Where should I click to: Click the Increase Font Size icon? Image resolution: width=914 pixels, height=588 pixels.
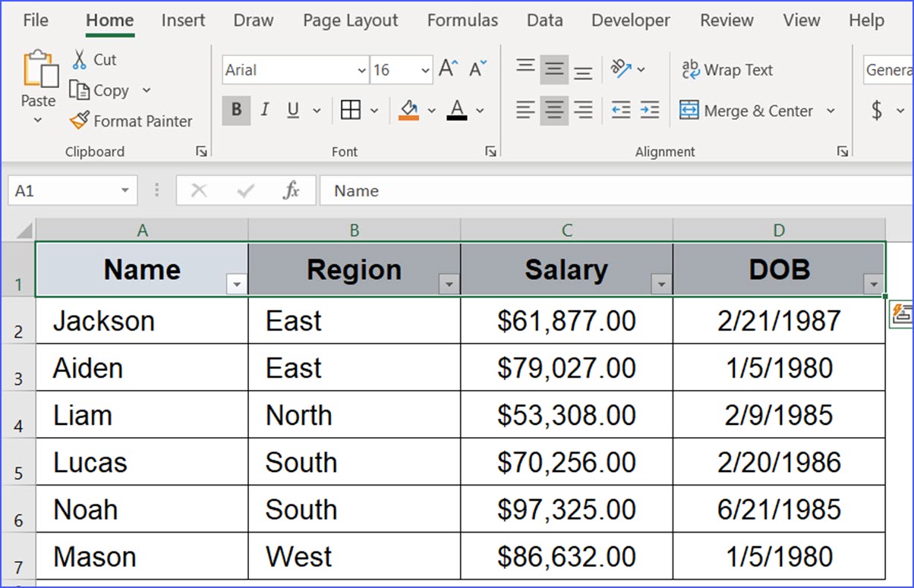(x=448, y=70)
